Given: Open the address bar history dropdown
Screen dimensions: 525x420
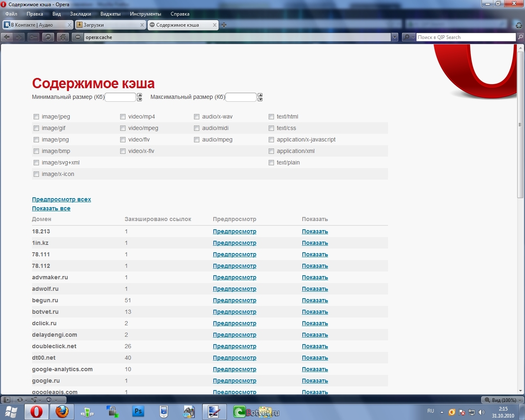Looking at the screenshot, I should pos(395,37).
